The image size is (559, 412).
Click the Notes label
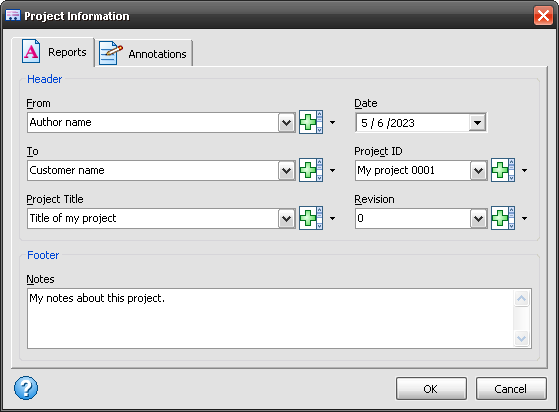tap(40, 279)
